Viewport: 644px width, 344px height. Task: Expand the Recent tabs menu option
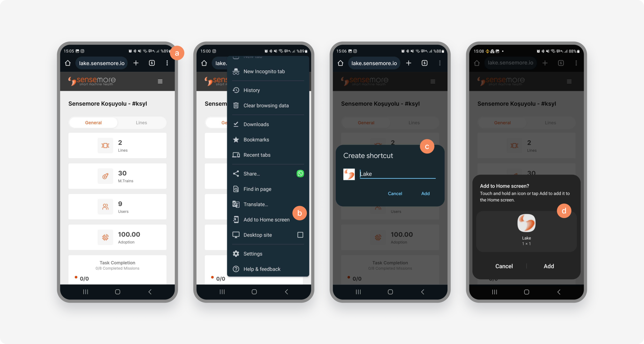[x=257, y=154]
